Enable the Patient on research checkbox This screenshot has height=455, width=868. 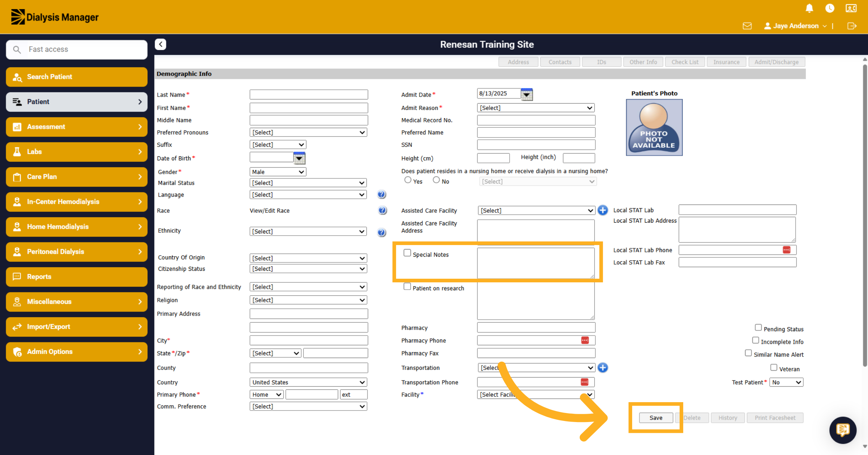pyautogui.click(x=407, y=287)
